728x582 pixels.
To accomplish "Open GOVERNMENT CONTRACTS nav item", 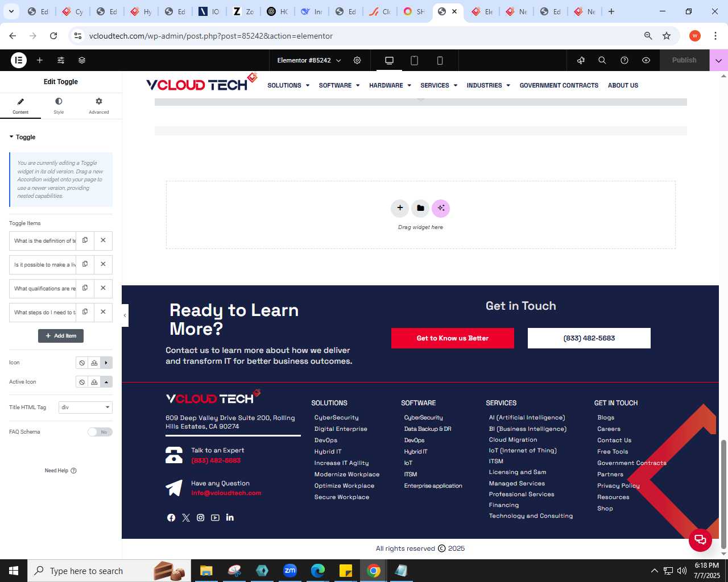I will [559, 85].
